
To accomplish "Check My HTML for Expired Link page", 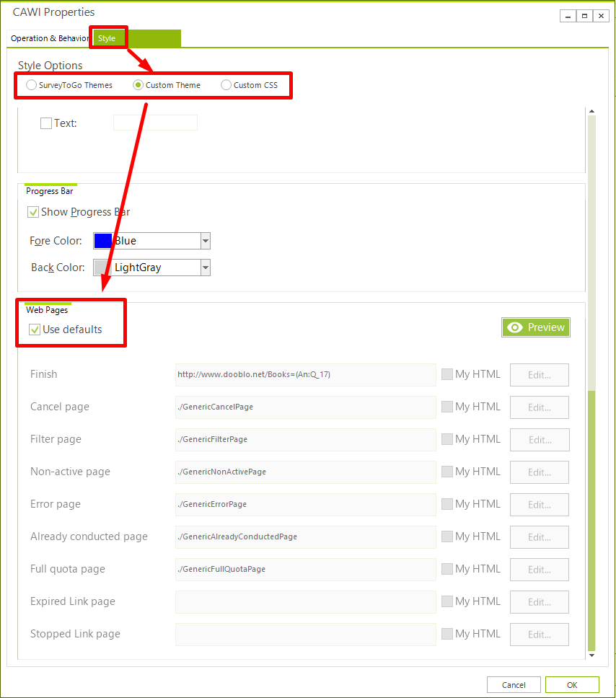I will coord(447,601).
